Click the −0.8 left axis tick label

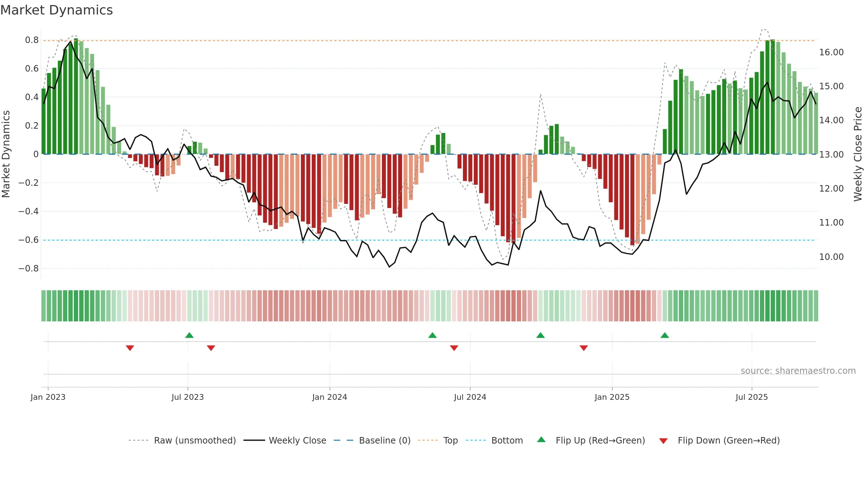pyautogui.click(x=29, y=268)
